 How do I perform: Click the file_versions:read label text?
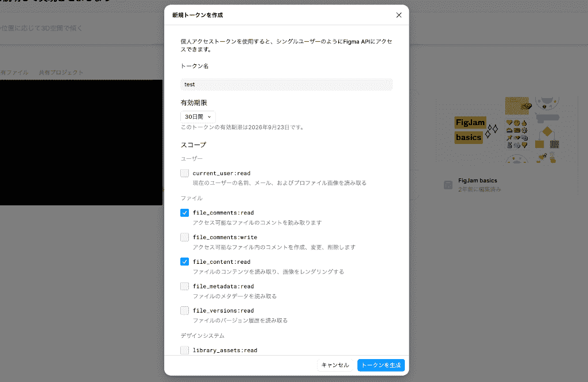click(223, 310)
